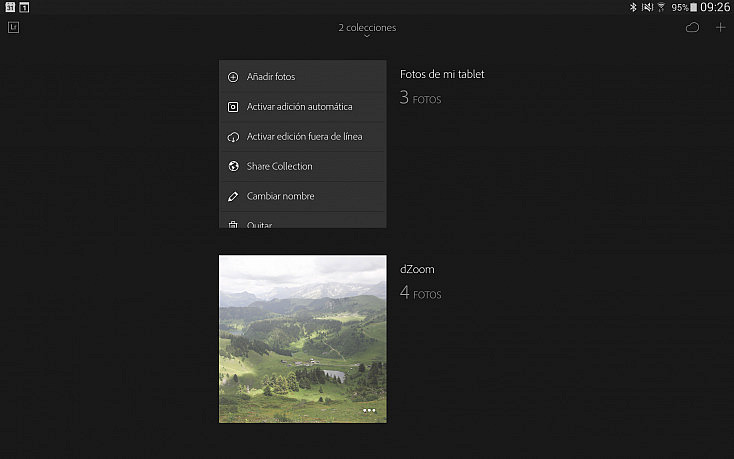Tap the 09:26 clock in status bar
The height and width of the screenshot is (459, 734).
(715, 7)
